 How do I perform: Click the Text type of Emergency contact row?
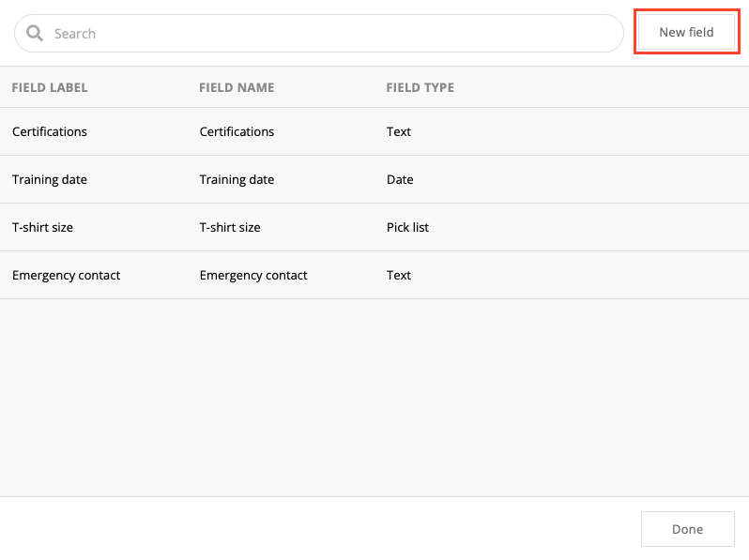click(x=399, y=275)
